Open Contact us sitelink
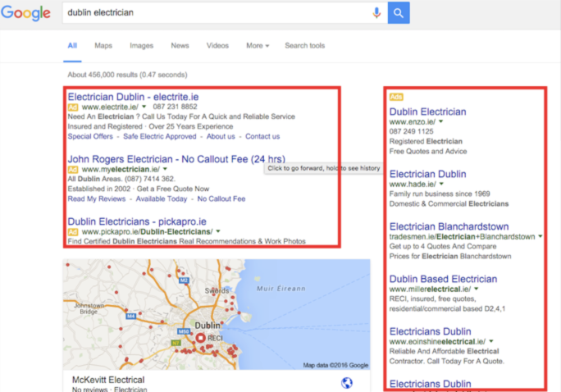This screenshot has height=392, width=561. pyautogui.click(x=262, y=136)
